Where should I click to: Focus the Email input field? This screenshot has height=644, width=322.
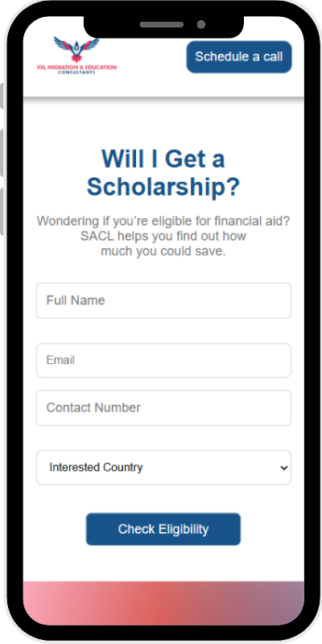[x=163, y=360]
